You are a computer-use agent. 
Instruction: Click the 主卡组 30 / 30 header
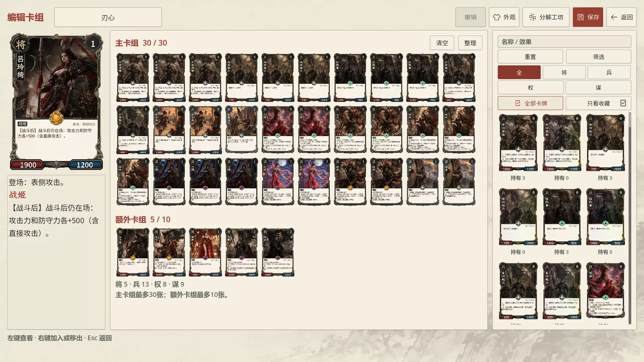tap(141, 43)
